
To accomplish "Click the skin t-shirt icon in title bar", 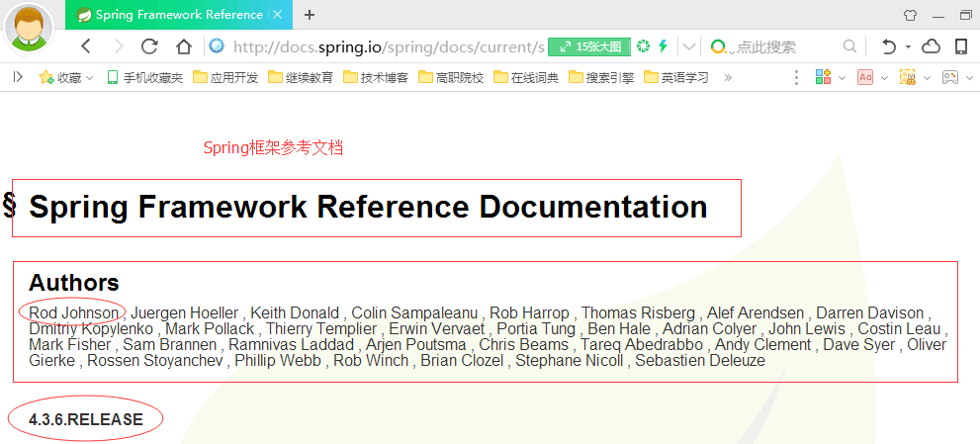I will click(x=910, y=15).
